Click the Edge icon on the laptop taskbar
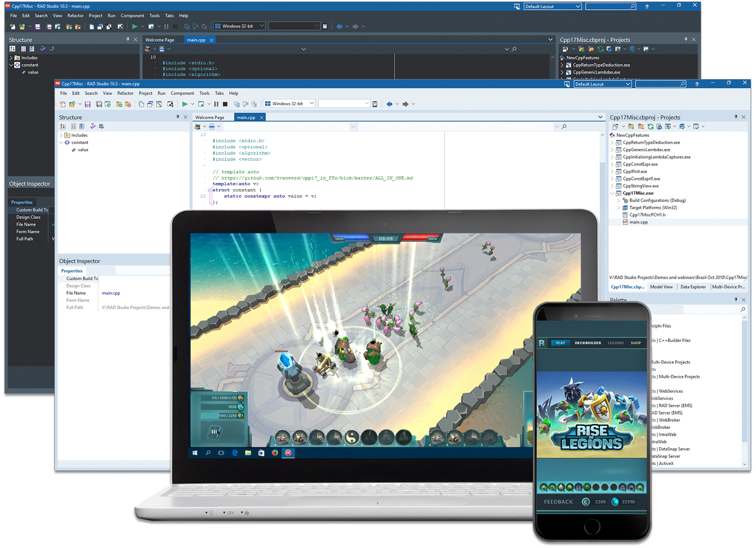756x548 pixels. (x=235, y=452)
